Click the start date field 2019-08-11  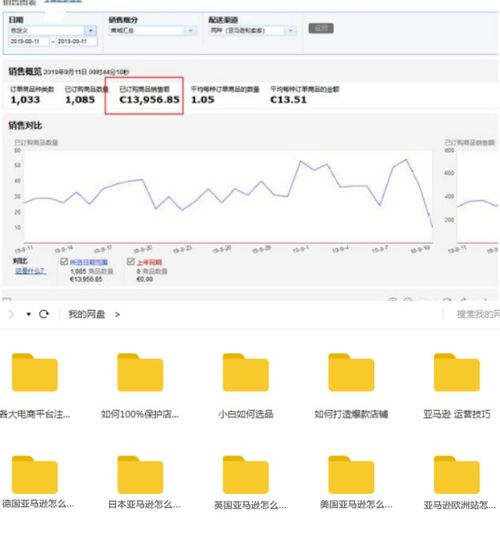click(29, 42)
